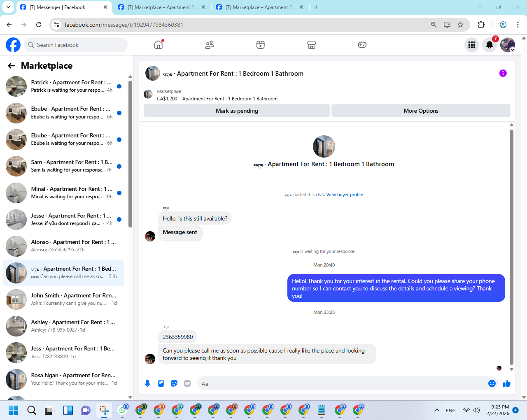
Task: Open the zoom magnifier icon in address bar
Action: coord(434,25)
